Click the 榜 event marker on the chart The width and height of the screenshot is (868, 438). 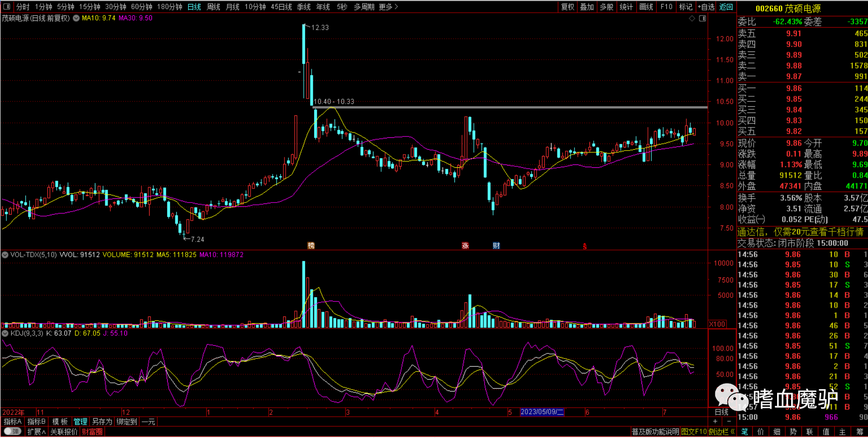point(311,245)
